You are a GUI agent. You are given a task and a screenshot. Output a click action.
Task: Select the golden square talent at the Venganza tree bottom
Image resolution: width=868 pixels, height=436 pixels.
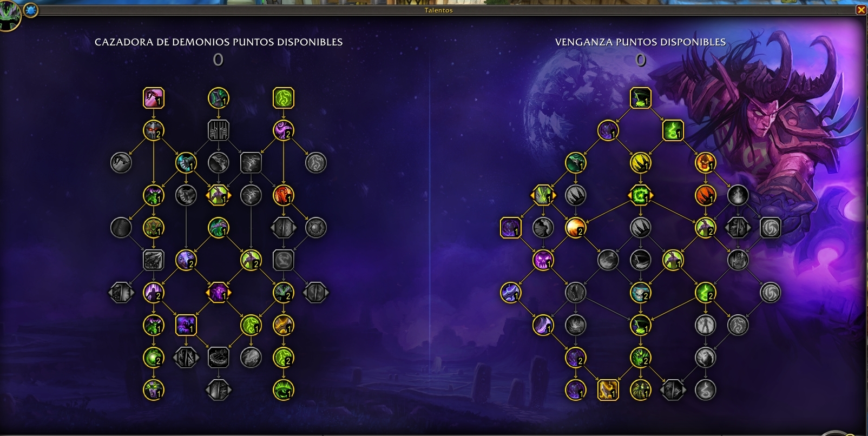tap(608, 390)
